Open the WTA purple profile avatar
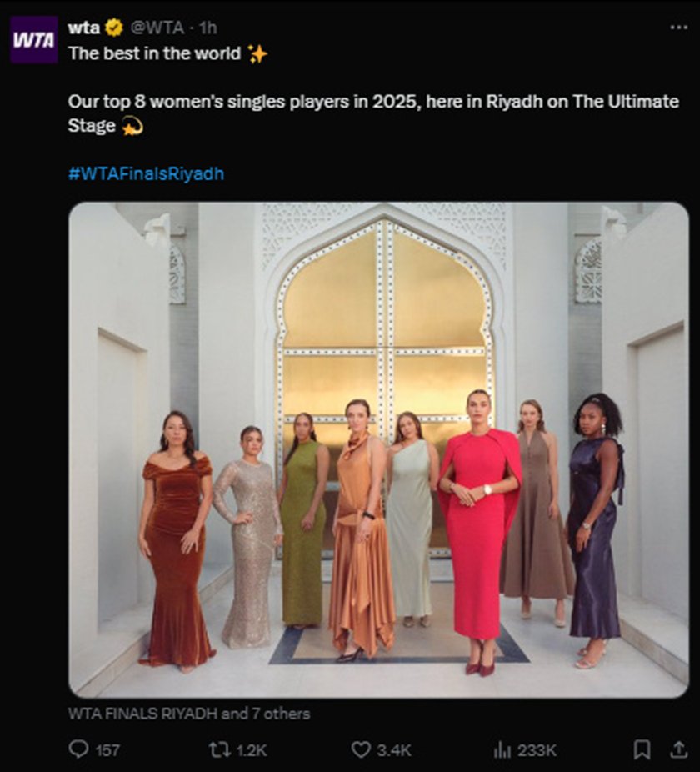700x772 pixels. click(34, 39)
